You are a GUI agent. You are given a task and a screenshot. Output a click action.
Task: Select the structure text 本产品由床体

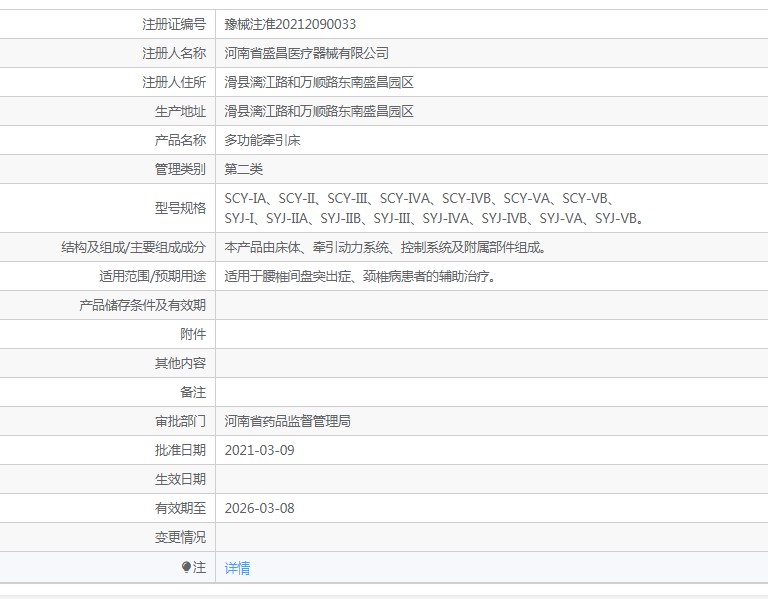click(385, 247)
